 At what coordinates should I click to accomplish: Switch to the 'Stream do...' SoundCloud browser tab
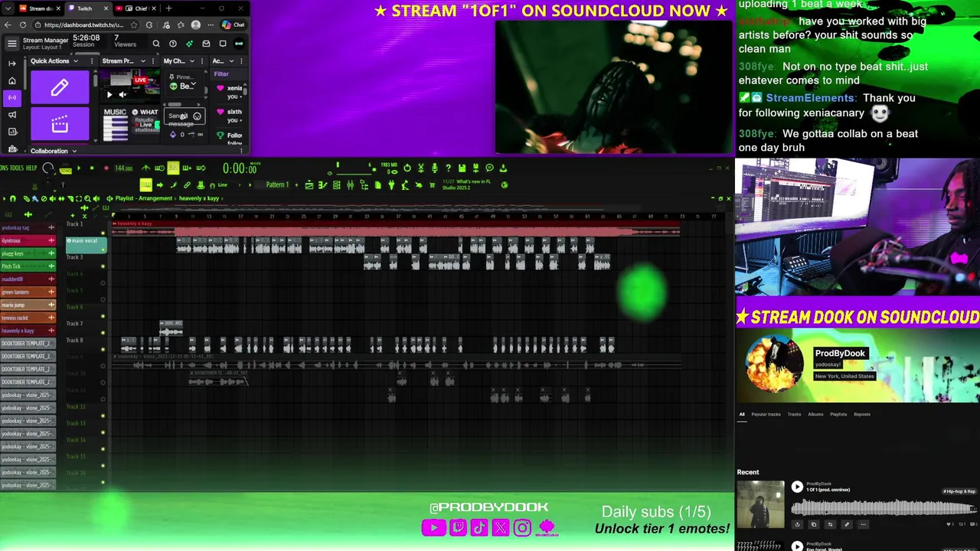[x=40, y=8]
